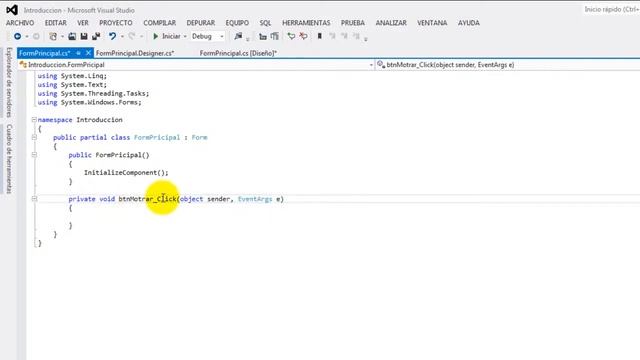Collapse the namespace Introduccion block
The image size is (640, 360).
[34, 120]
